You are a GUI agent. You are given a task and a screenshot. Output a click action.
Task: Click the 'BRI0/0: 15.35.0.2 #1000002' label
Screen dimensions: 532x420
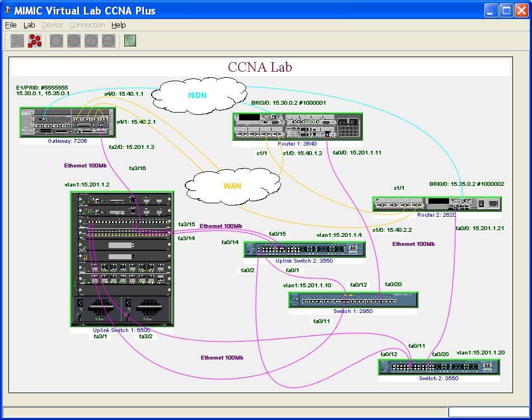pyautogui.click(x=467, y=184)
